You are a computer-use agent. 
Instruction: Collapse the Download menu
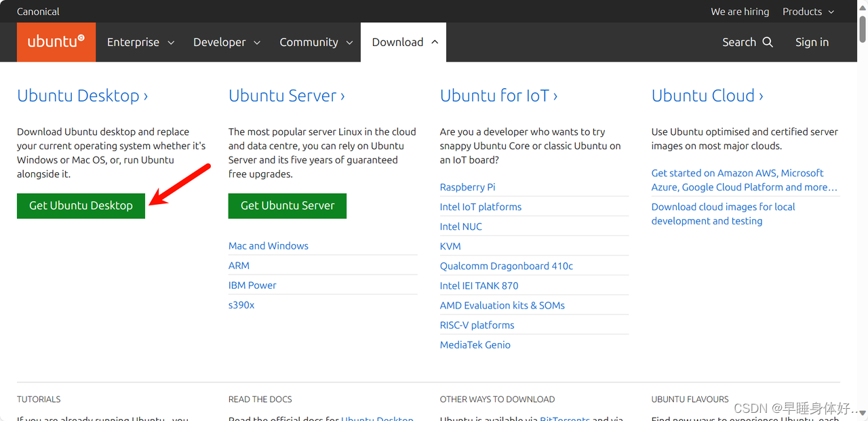404,42
